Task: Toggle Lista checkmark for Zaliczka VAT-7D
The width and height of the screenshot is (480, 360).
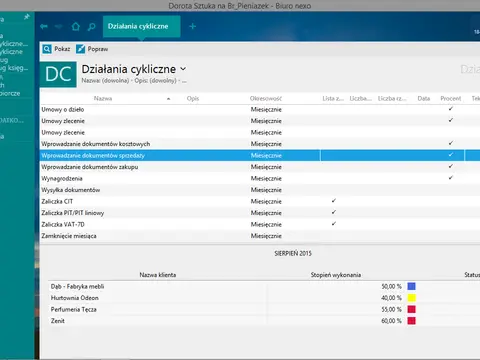Action: [x=334, y=224]
